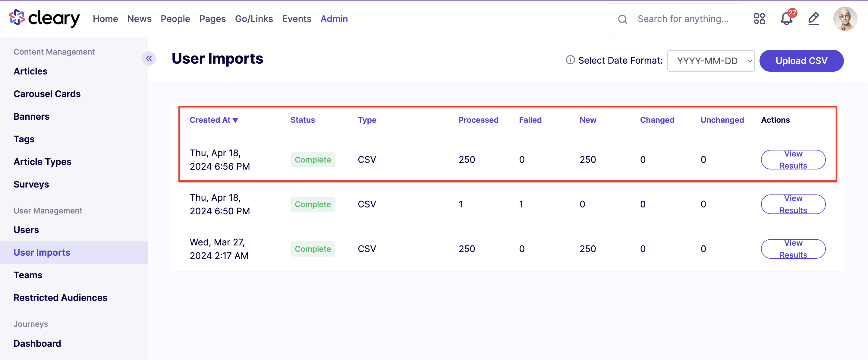This screenshot has height=360, width=868.
Task: Click date Wed, Mar 27, 2024 2:17 AM
Action: 219,249
